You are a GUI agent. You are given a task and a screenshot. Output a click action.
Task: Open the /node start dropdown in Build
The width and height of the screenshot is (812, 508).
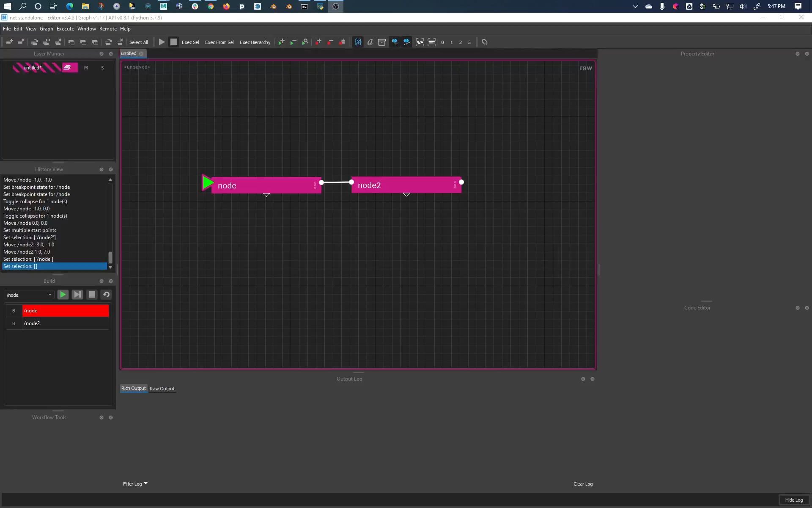[x=29, y=295]
